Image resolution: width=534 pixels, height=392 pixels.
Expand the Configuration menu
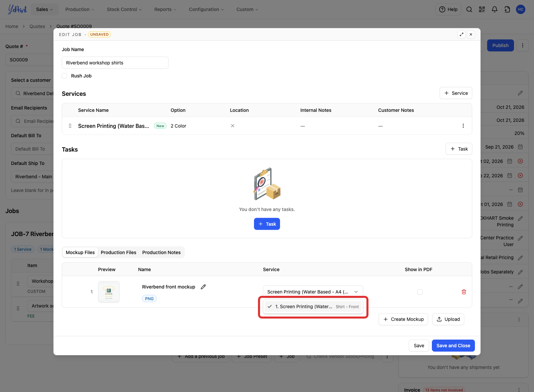point(206,9)
